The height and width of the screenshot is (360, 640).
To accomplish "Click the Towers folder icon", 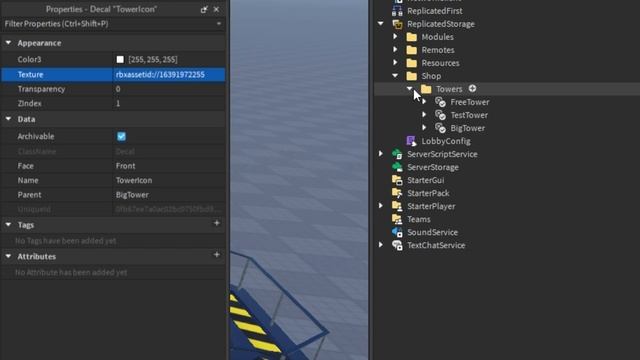I will tap(426, 89).
